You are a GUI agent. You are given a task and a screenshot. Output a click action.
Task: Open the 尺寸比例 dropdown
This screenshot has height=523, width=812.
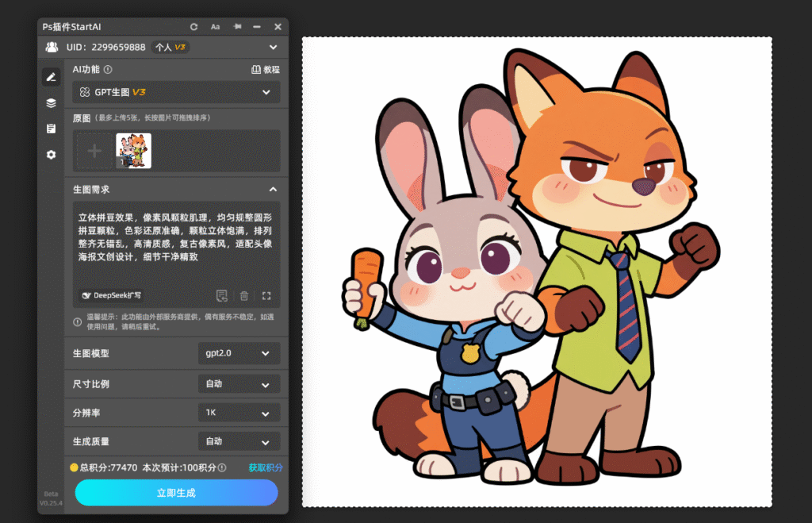pyautogui.click(x=239, y=384)
